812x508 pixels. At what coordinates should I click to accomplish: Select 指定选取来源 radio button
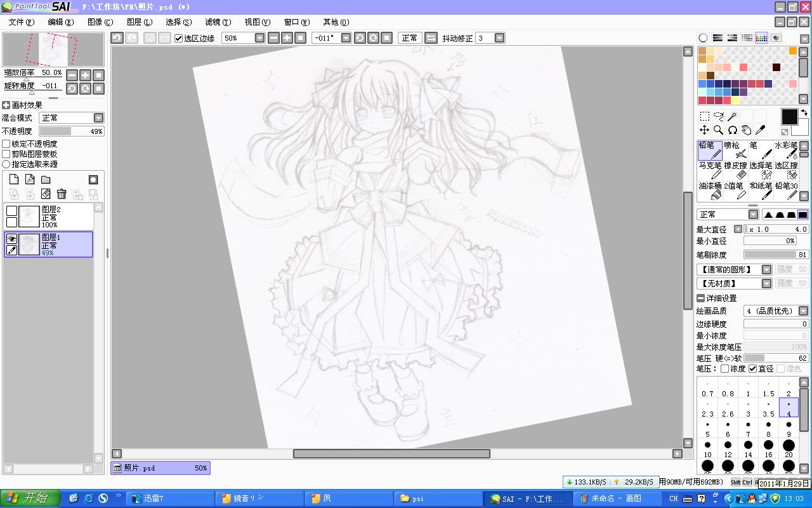tap(6, 164)
